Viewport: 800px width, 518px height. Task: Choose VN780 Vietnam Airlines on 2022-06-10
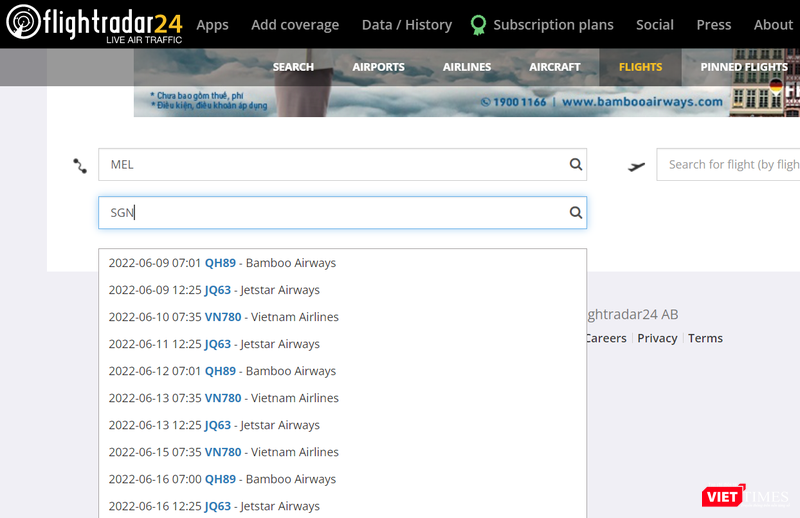click(223, 317)
